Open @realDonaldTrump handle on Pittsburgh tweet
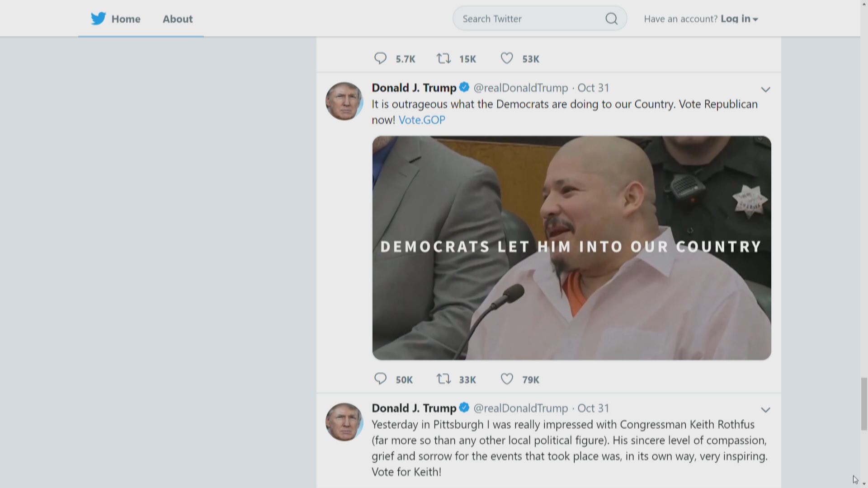The image size is (868, 488). pyautogui.click(x=520, y=408)
